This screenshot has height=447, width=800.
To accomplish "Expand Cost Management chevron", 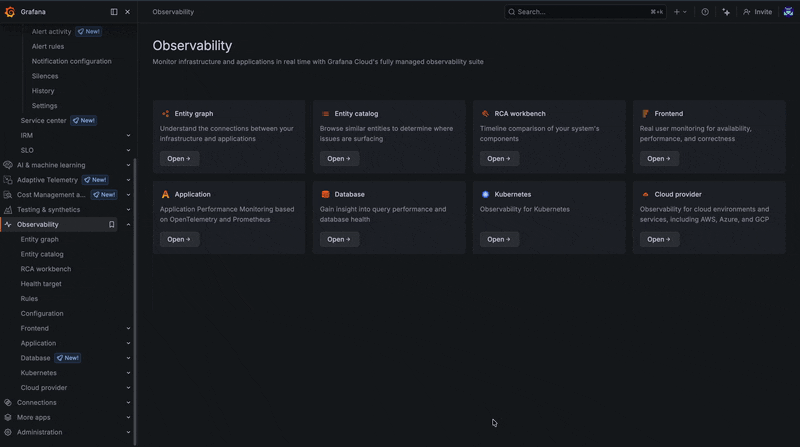I will (128, 194).
